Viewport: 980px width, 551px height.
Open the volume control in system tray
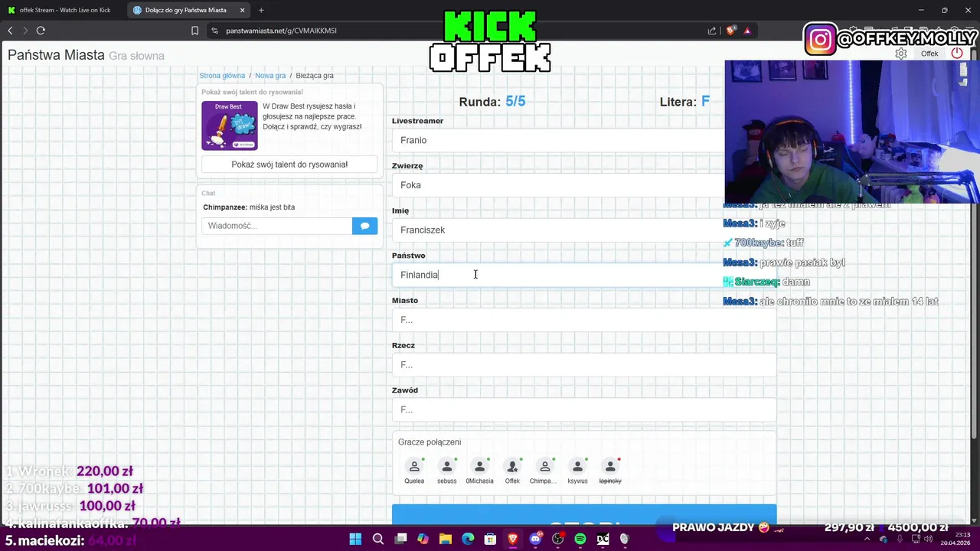point(927,540)
